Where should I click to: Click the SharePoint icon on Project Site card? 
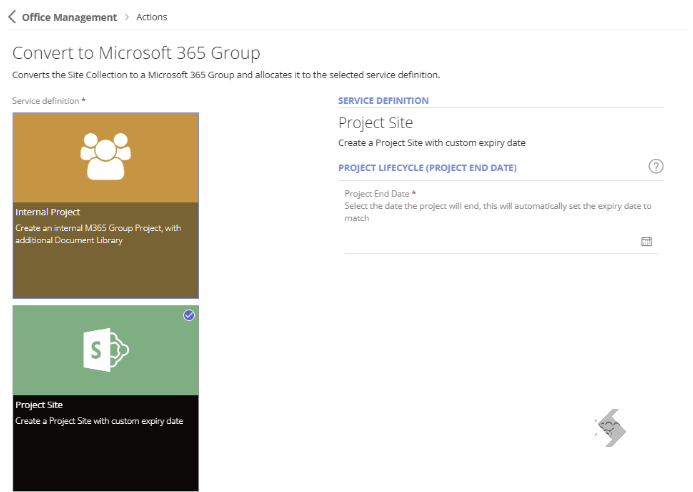106,350
